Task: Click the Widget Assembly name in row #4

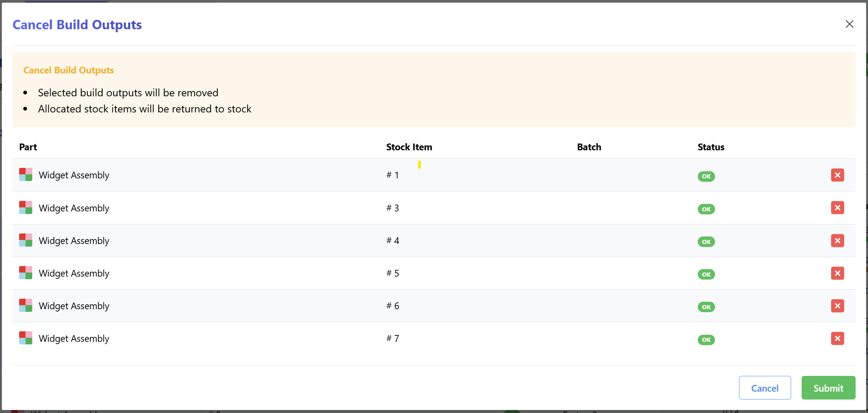Action: click(74, 241)
